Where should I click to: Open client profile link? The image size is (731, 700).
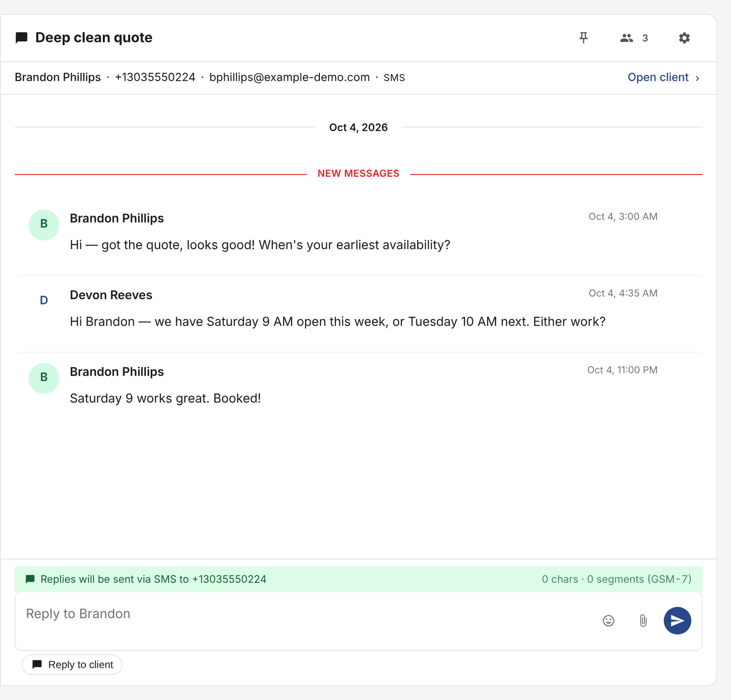click(x=663, y=78)
